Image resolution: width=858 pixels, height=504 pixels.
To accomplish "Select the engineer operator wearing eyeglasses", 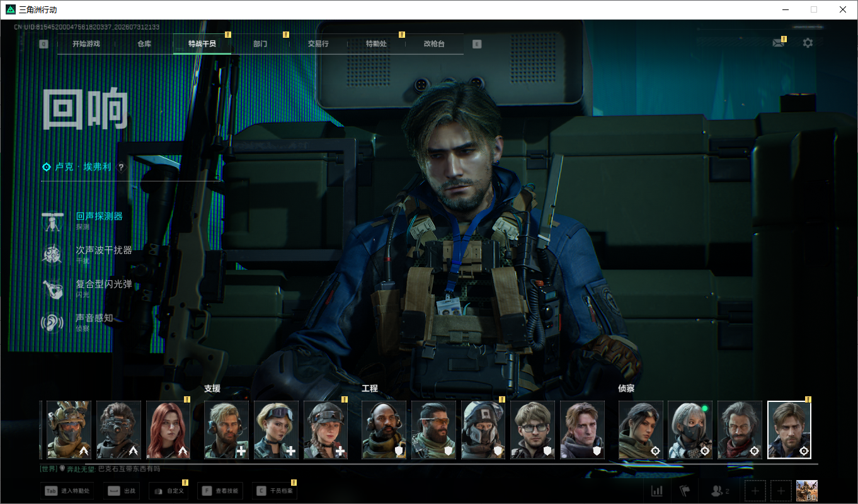I will (534, 430).
